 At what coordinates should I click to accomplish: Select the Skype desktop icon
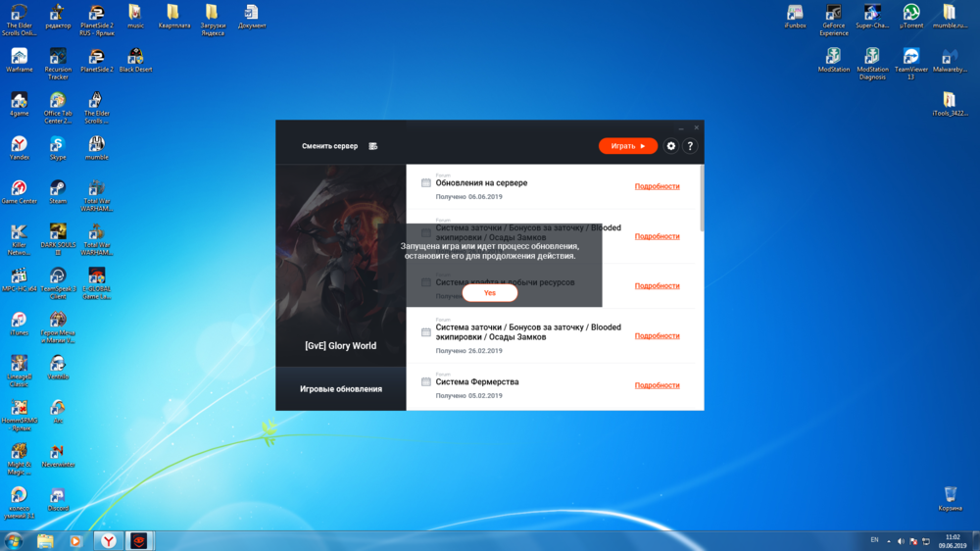click(58, 145)
